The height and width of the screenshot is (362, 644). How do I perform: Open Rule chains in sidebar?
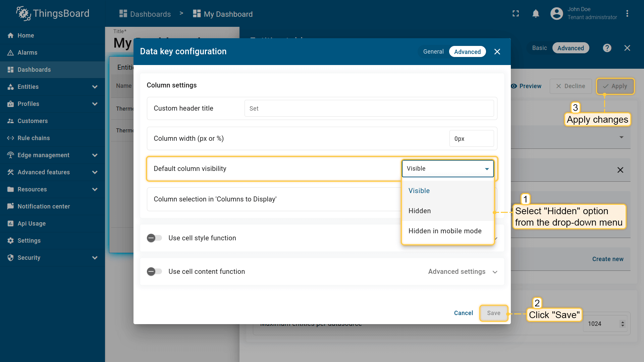tap(34, 138)
